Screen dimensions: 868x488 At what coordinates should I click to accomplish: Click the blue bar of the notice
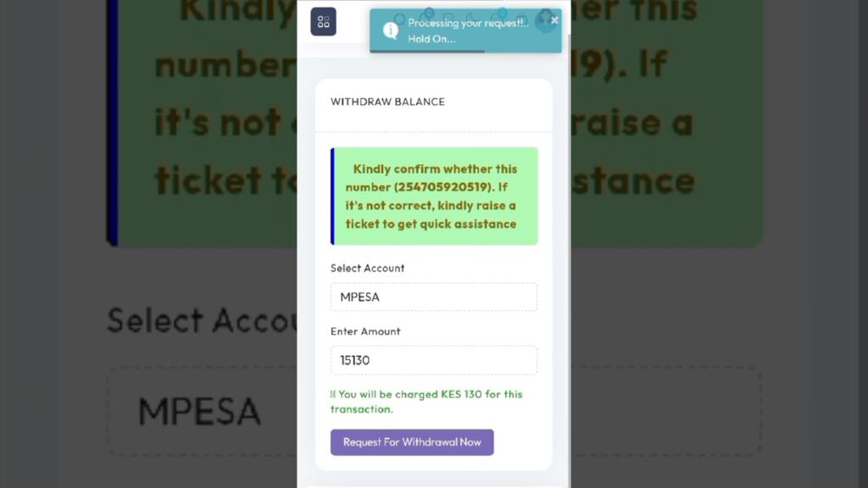(x=332, y=196)
